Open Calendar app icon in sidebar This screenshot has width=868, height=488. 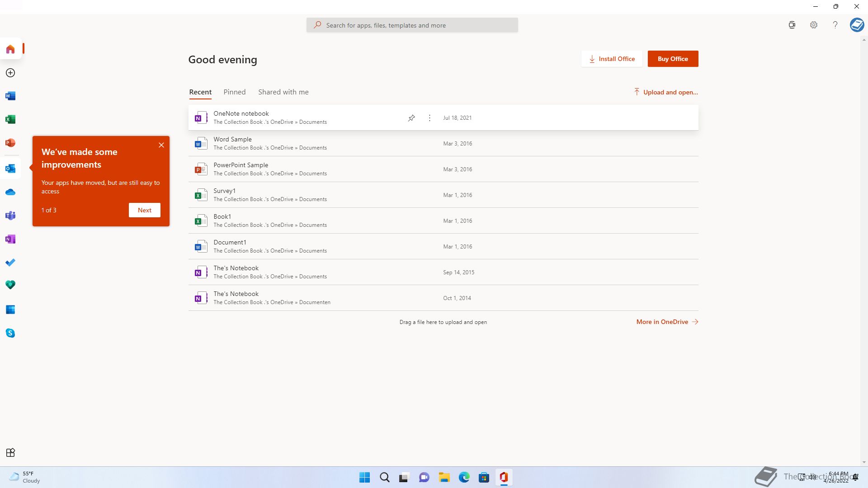coord(10,310)
